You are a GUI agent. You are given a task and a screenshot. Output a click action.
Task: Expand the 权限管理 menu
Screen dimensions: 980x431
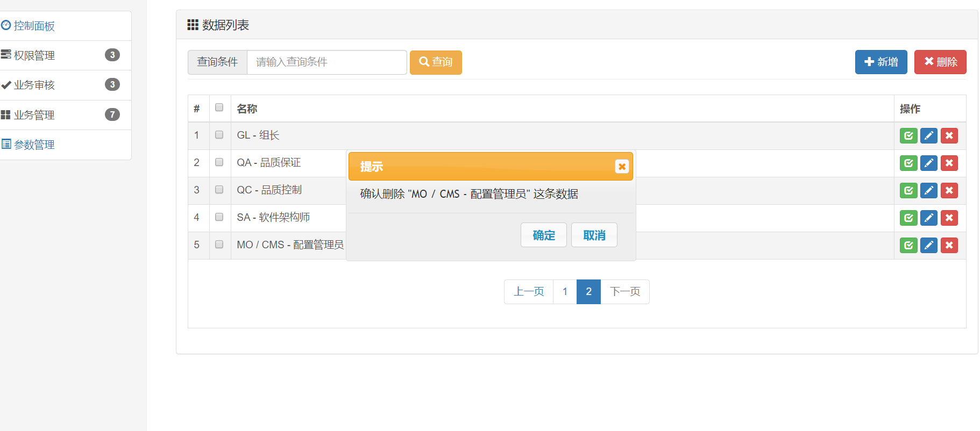pos(66,55)
